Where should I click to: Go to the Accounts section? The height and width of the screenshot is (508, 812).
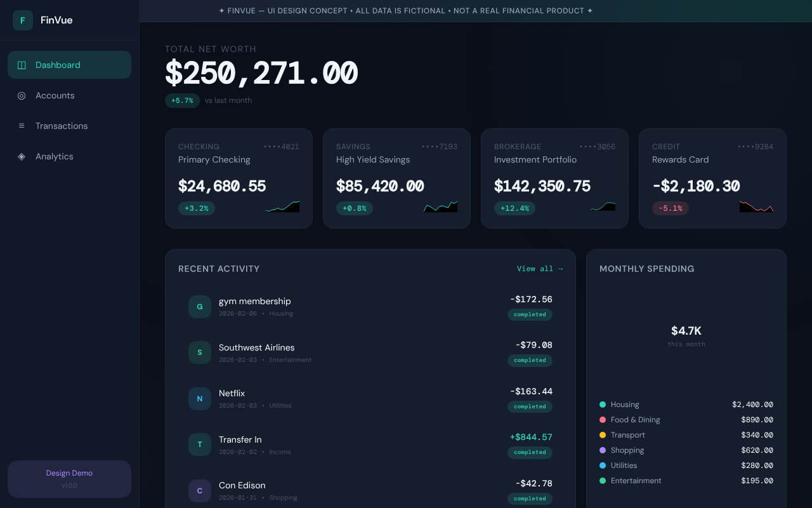pos(55,95)
